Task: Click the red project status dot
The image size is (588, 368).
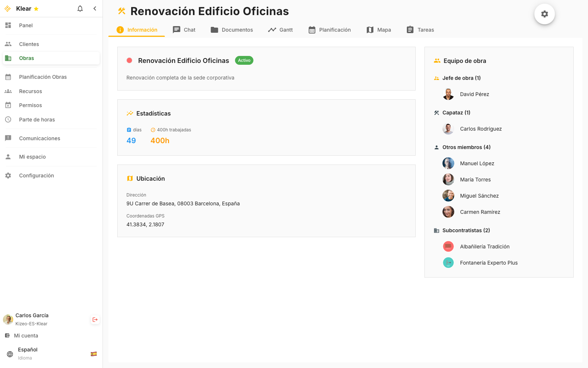Action: tap(129, 60)
